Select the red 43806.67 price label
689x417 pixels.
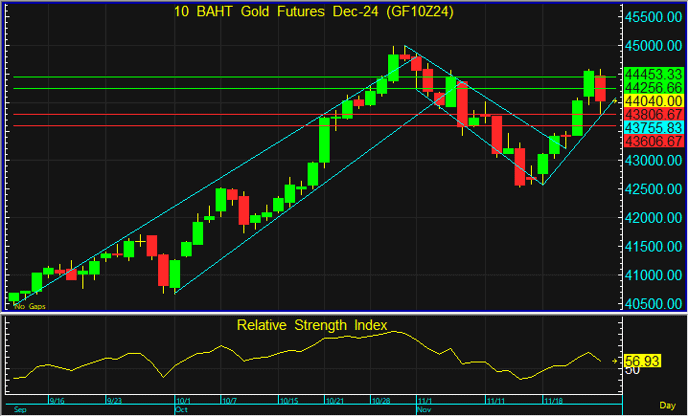click(652, 115)
